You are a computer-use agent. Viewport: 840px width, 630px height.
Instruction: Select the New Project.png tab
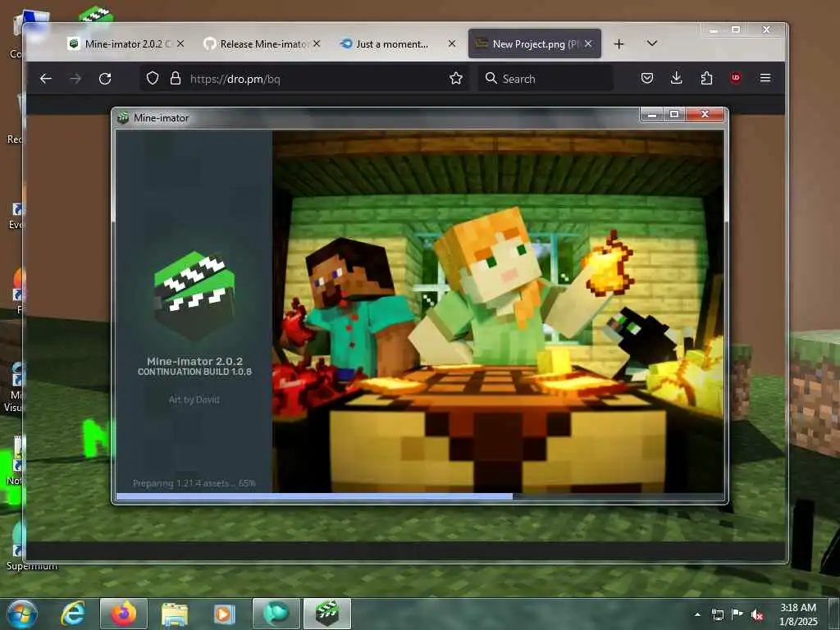pos(535,44)
